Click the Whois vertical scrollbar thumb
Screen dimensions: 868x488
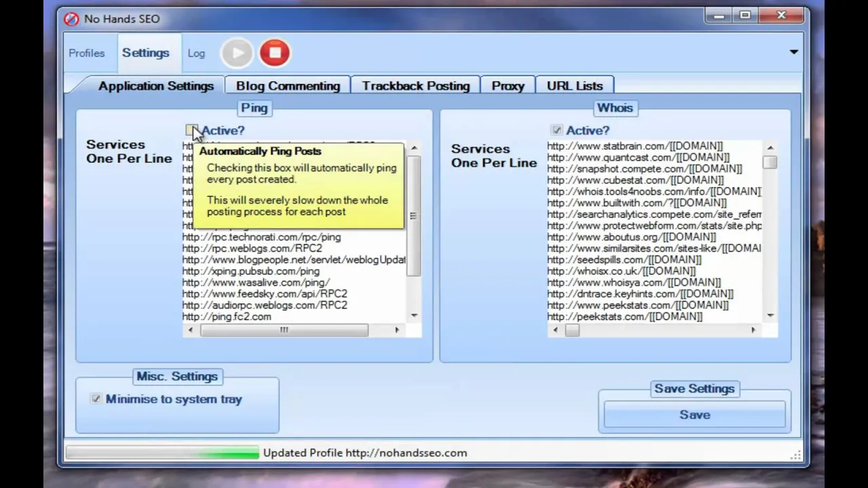pos(770,162)
